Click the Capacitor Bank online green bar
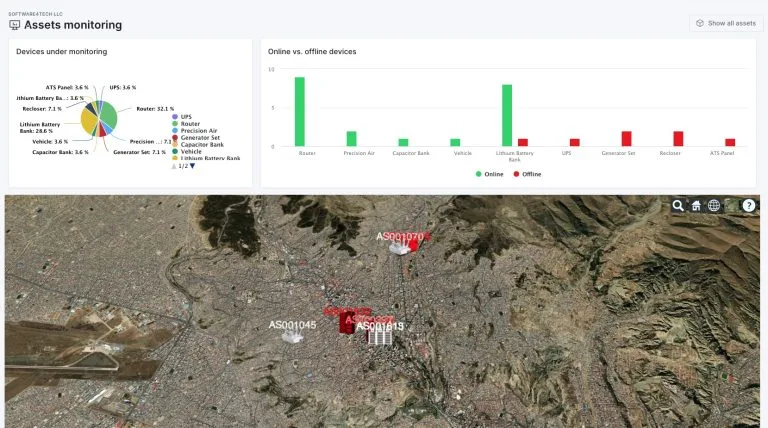The height and width of the screenshot is (428, 768). point(403,143)
